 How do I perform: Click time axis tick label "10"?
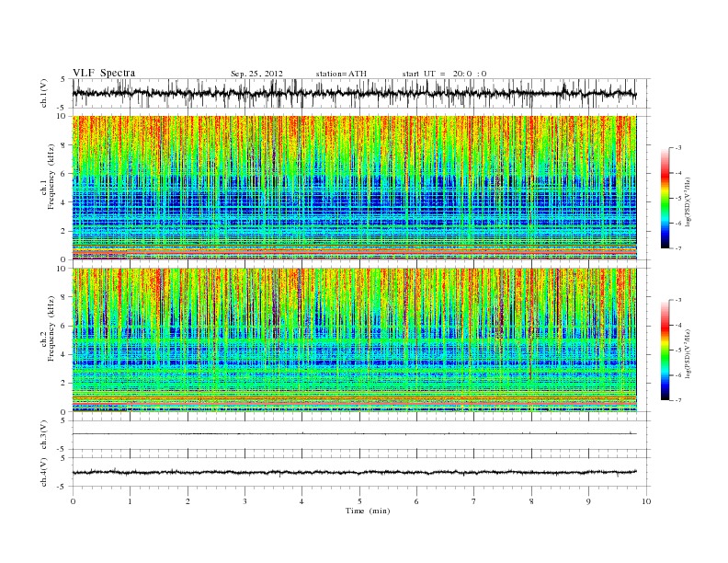(646, 501)
